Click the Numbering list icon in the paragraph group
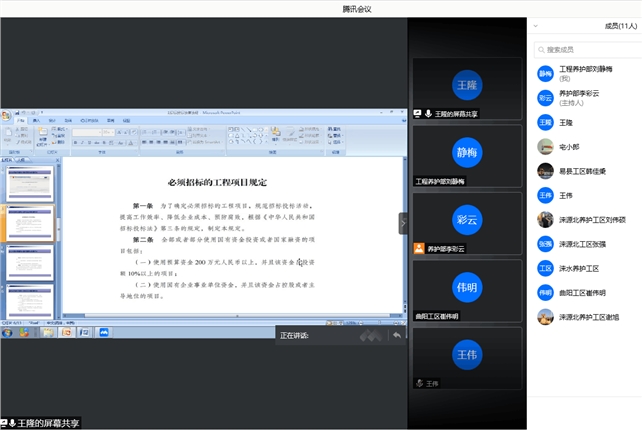 tap(155, 132)
